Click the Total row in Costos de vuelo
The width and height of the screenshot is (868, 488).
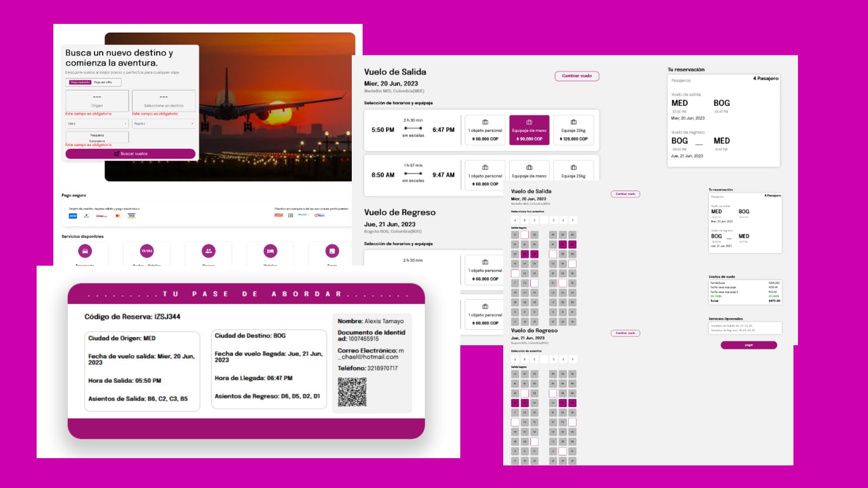[x=745, y=301]
